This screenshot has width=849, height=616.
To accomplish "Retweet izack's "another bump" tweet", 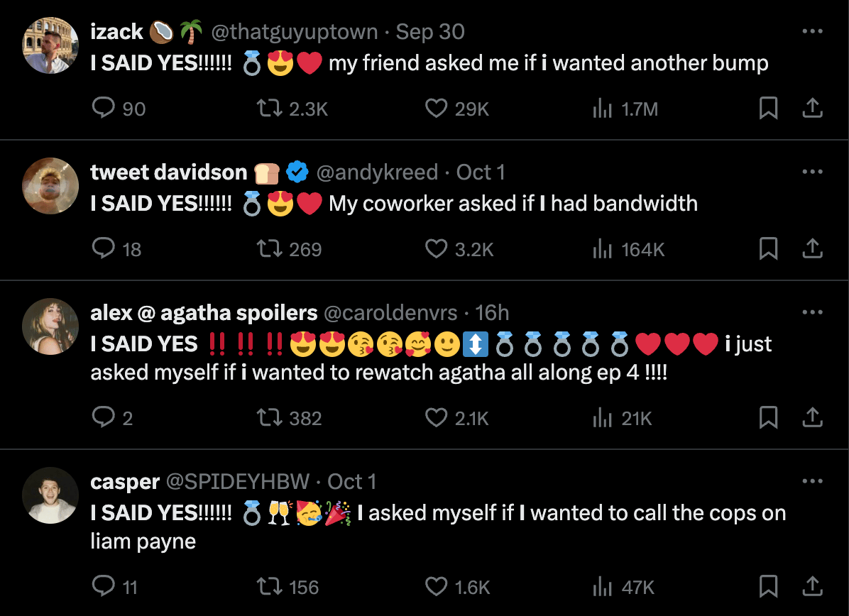I will [x=267, y=108].
